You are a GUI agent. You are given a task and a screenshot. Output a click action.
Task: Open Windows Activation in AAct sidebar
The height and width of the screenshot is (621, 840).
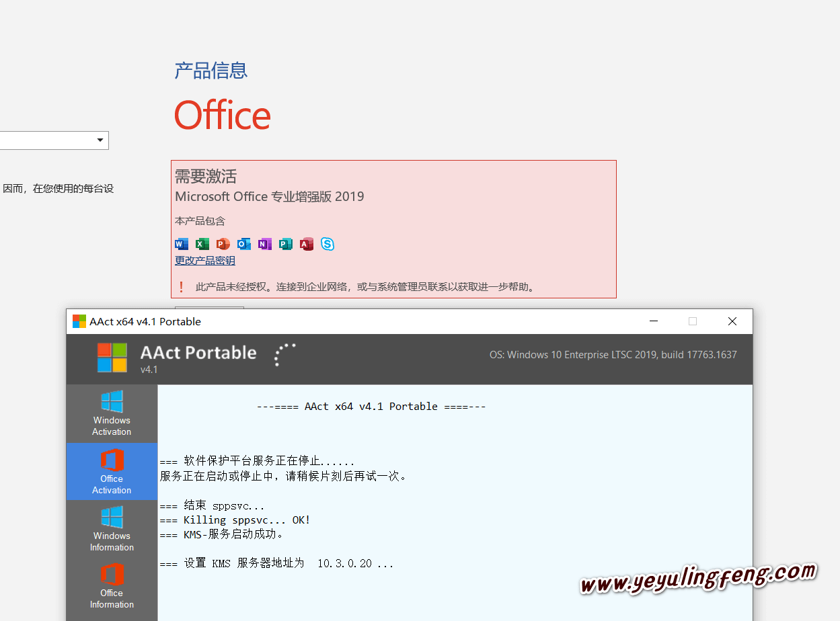pyautogui.click(x=112, y=413)
